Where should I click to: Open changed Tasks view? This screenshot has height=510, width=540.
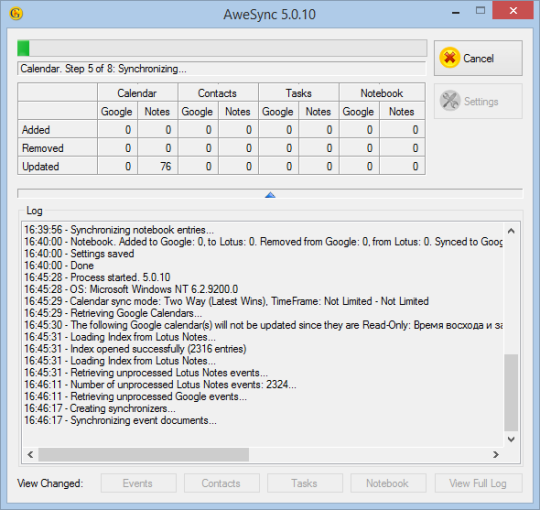point(305,483)
